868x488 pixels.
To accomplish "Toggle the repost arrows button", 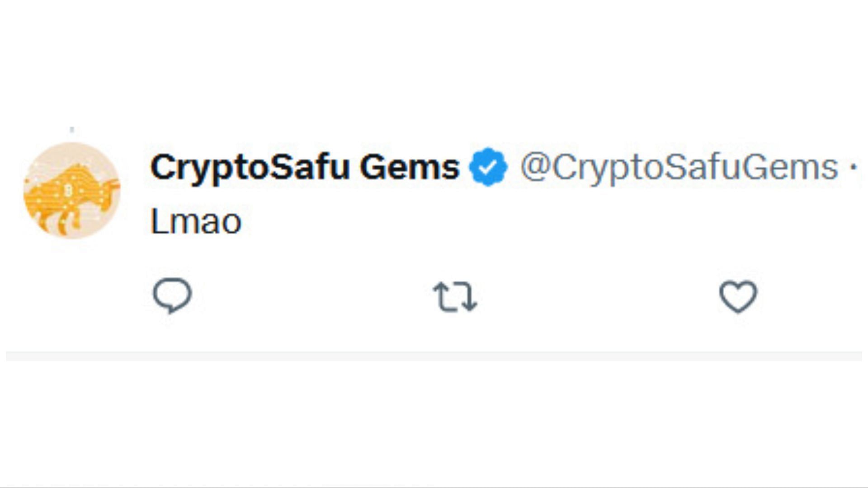I will pyautogui.click(x=455, y=297).
